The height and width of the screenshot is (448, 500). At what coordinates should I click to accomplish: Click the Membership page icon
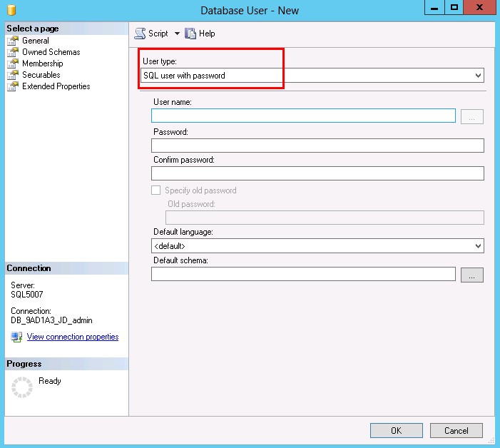[13, 63]
